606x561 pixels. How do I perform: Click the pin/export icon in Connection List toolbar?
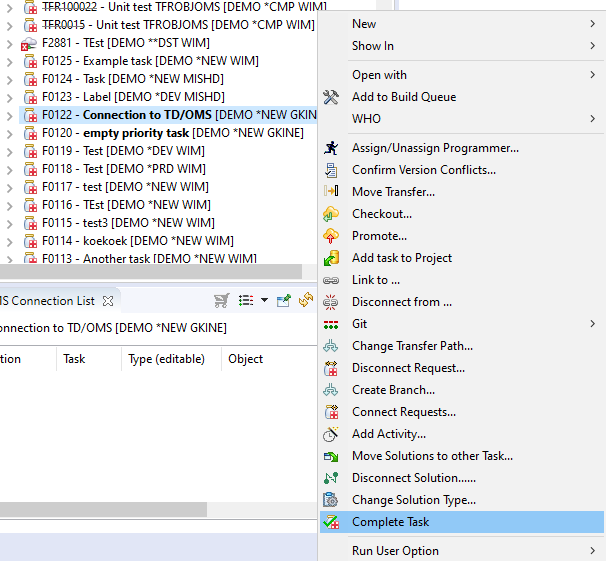click(x=284, y=300)
